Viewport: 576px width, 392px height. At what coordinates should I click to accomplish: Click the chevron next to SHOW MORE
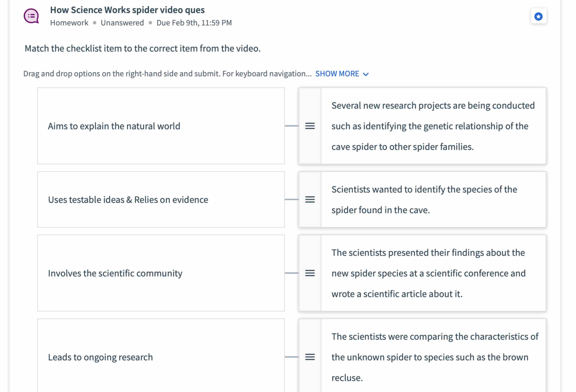[366, 74]
